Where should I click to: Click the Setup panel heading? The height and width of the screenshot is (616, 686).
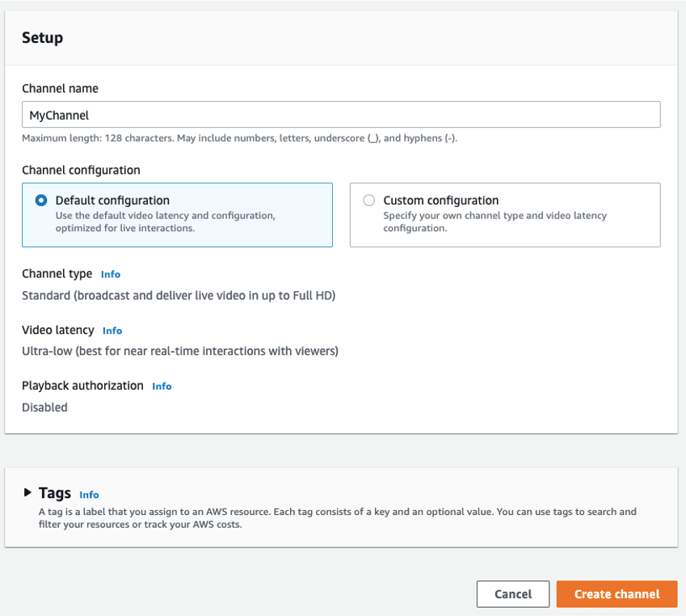pyautogui.click(x=43, y=38)
